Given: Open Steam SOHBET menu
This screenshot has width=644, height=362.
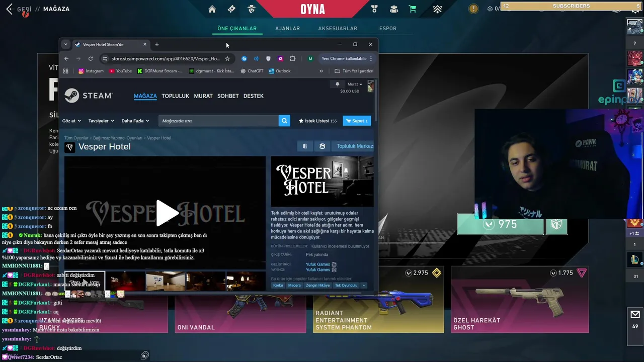Looking at the screenshot, I should pyautogui.click(x=228, y=96).
